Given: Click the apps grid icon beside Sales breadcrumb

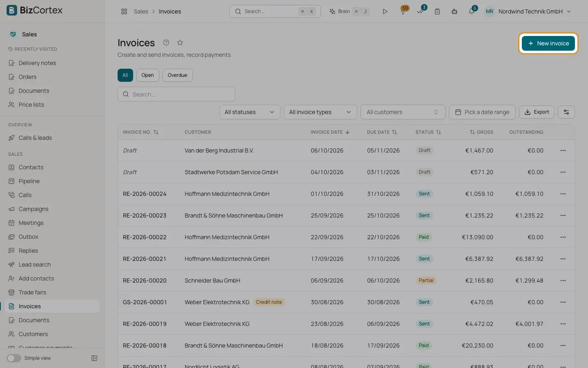Looking at the screenshot, I should click(124, 11).
